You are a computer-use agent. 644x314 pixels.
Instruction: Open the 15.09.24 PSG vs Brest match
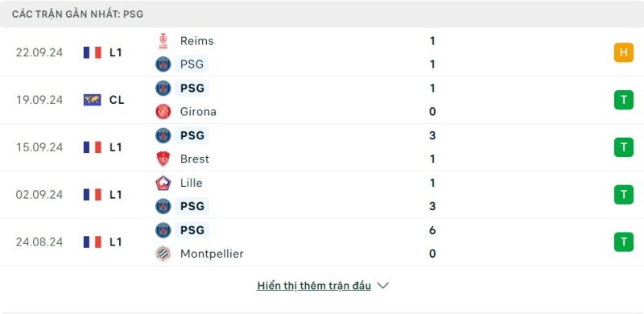pos(322,147)
